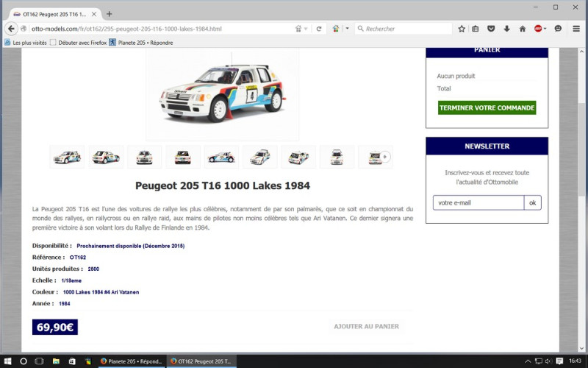Open the Windows Start menu

coord(7,361)
